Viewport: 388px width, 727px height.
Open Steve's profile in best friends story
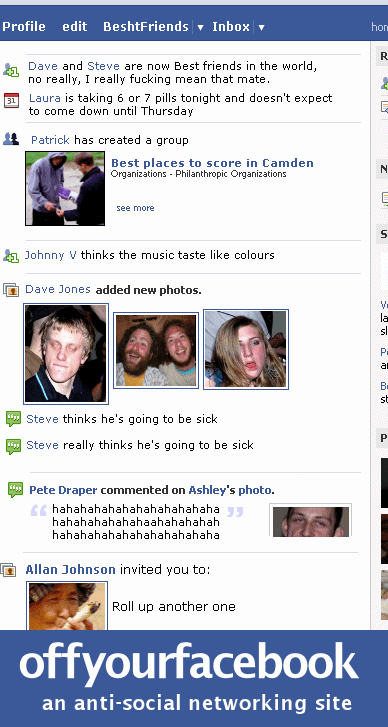pyautogui.click(x=103, y=66)
